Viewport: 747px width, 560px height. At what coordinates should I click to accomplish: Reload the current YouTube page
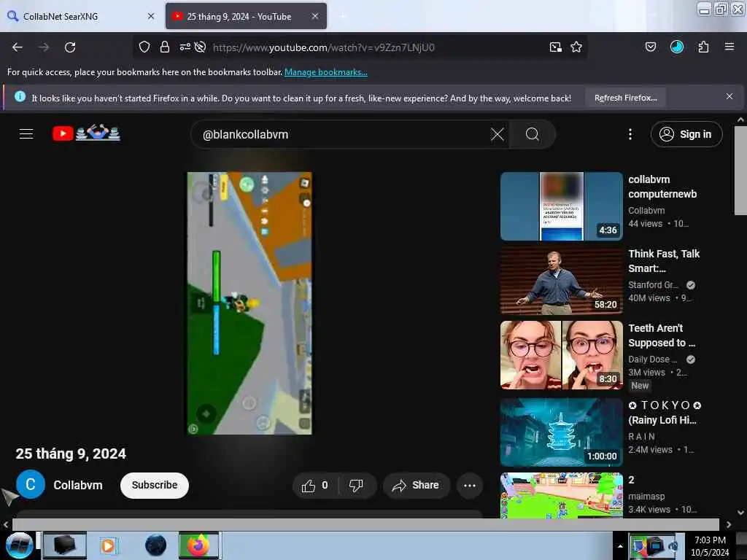[x=70, y=47]
